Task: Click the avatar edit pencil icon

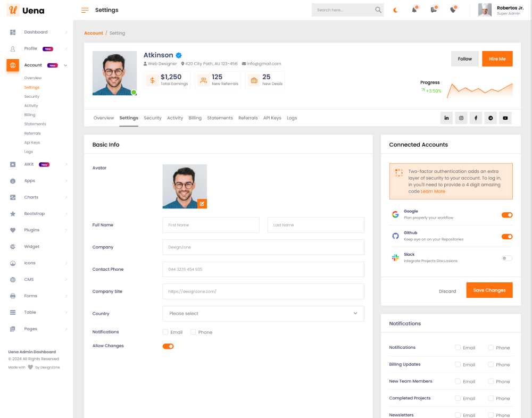Action: [x=202, y=204]
